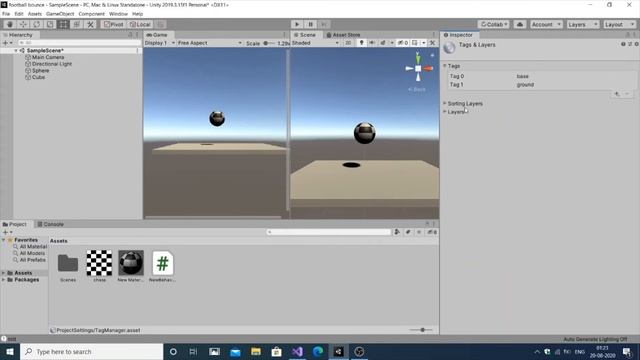Select the Rect transform tool
Viewport: 640px width, 360px height.
pyautogui.click(x=63, y=24)
